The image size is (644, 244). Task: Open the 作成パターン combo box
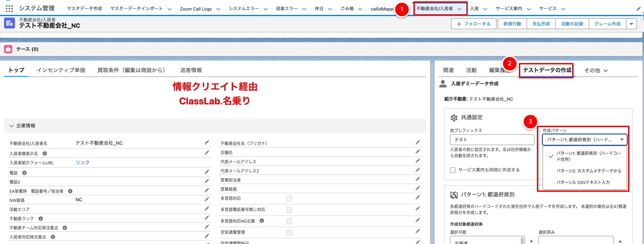(x=585, y=140)
